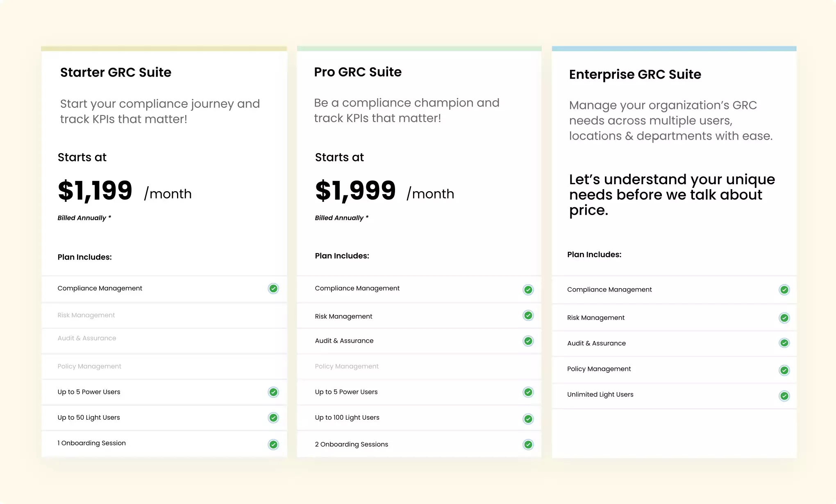Click Enterprise Unlimited Light Users checkmark
Image resolution: width=836 pixels, height=504 pixels.
[784, 396]
